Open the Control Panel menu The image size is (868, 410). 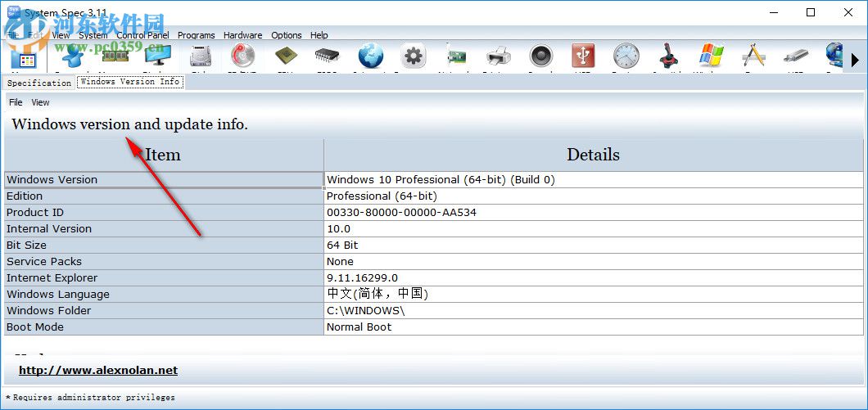coord(142,35)
